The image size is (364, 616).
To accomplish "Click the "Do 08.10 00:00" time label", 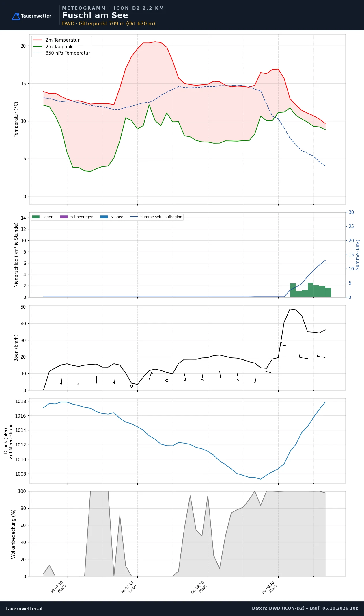I will (199, 587).
